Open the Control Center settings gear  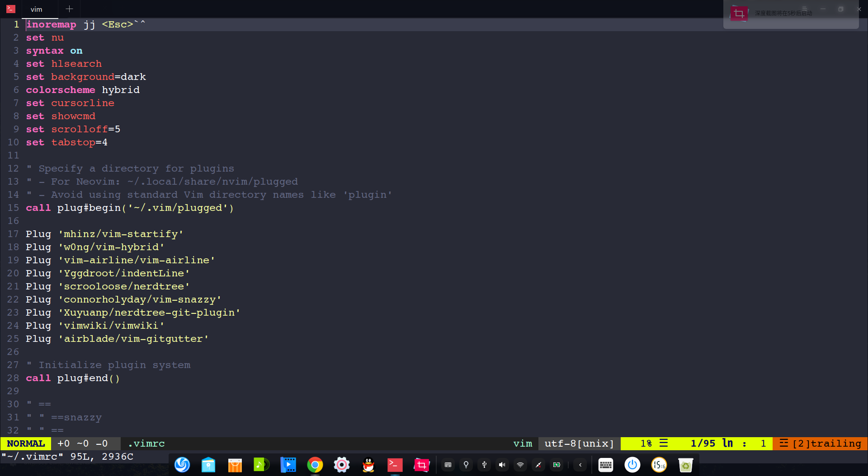coord(341,465)
